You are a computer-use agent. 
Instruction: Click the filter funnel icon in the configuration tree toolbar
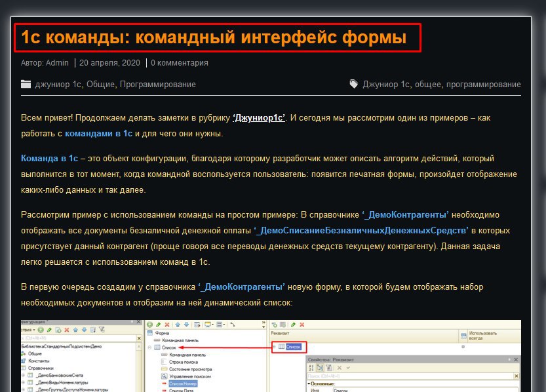tap(102, 329)
